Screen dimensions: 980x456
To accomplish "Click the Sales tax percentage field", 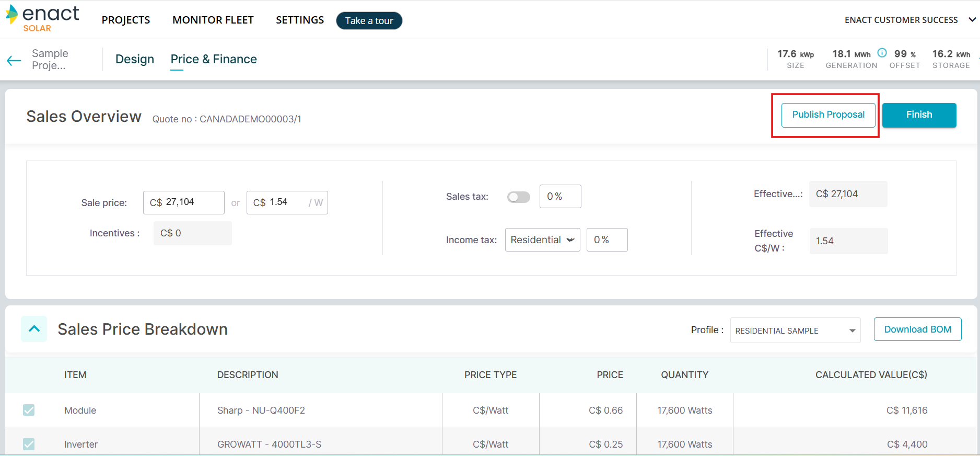I will (559, 197).
